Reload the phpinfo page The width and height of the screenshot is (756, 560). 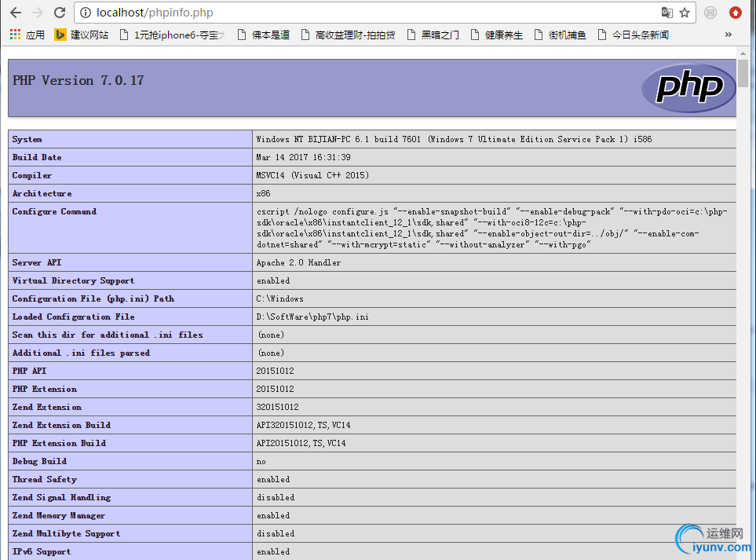click(60, 13)
